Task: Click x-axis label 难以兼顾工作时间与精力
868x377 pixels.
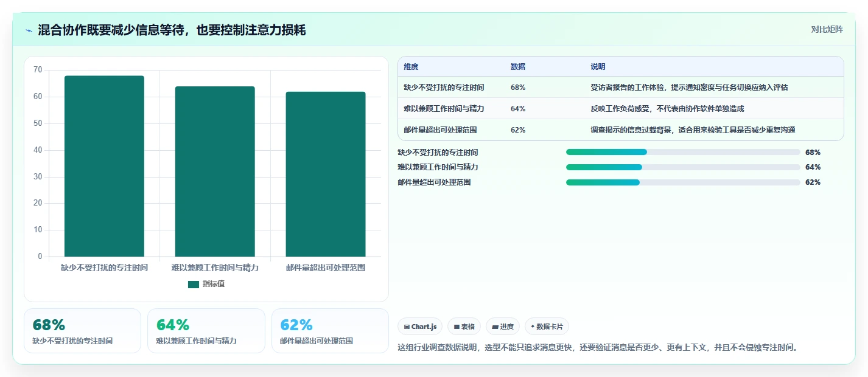Action: [215, 268]
